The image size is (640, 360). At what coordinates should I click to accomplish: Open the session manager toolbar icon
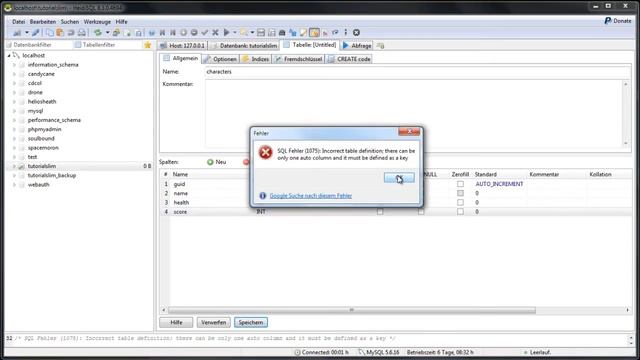point(17,33)
